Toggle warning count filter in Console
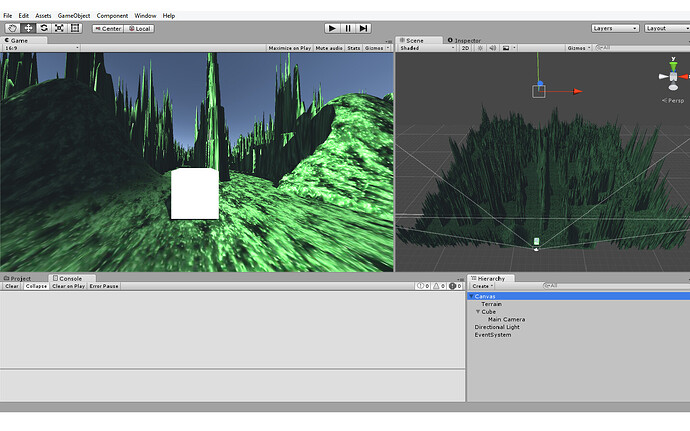690x431 pixels. point(439,286)
